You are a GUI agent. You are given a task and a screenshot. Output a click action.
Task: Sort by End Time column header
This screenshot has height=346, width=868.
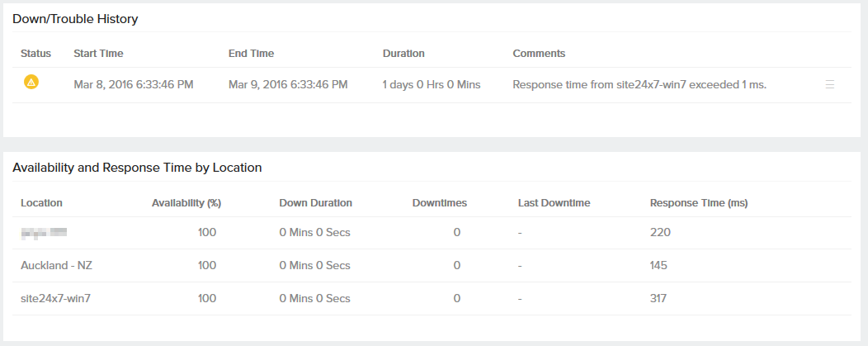point(251,54)
